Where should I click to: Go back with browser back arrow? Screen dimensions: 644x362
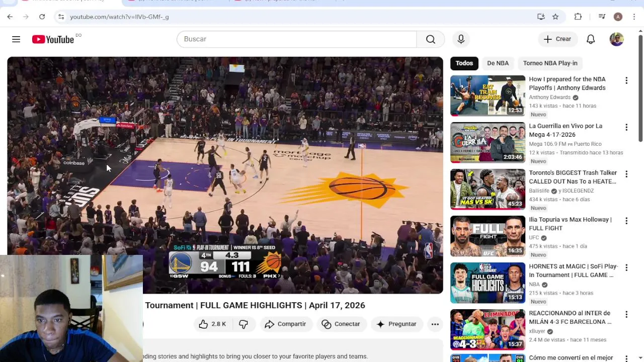pos(10,17)
